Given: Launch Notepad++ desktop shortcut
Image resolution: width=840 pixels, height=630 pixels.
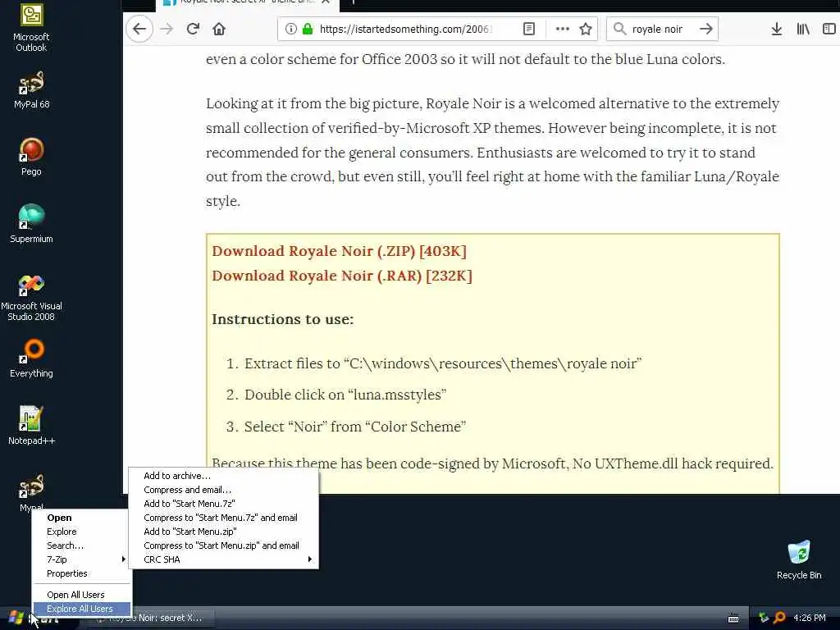Looking at the screenshot, I should (x=31, y=426).
